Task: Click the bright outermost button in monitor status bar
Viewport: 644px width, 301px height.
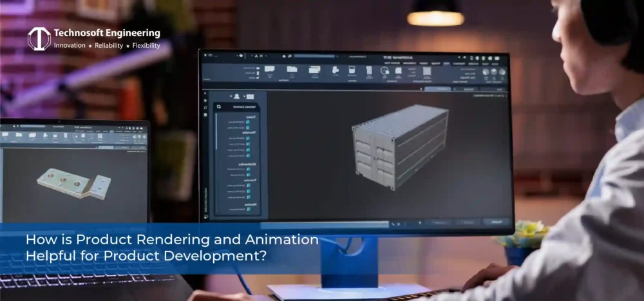Action: [x=496, y=222]
